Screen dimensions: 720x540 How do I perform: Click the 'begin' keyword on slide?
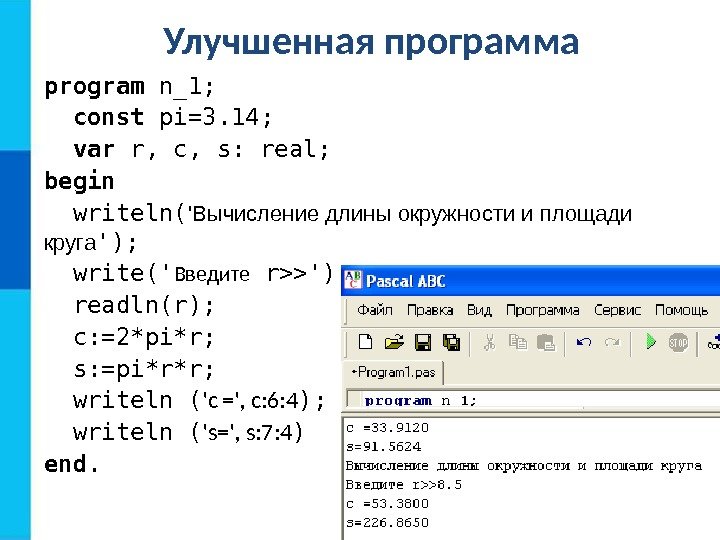pos(79,181)
